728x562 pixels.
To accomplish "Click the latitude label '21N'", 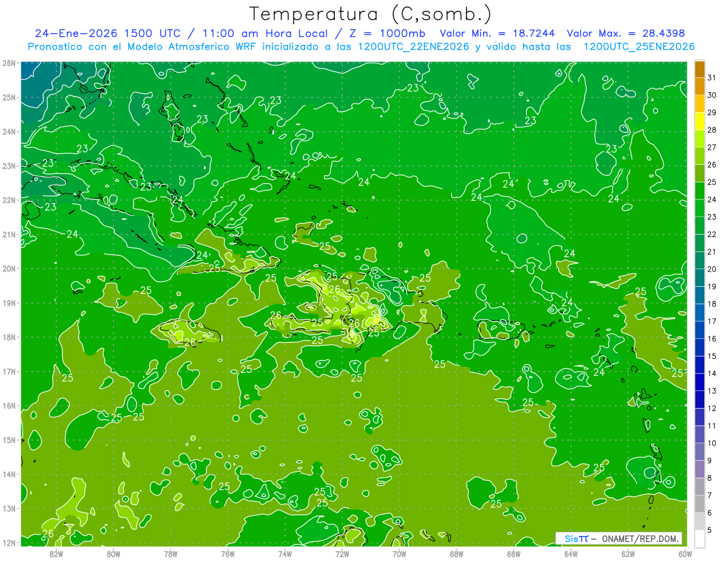I will [x=8, y=234].
